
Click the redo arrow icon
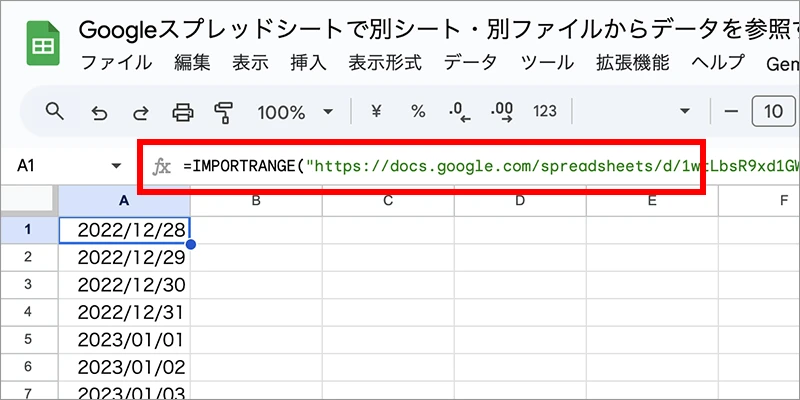click(140, 112)
